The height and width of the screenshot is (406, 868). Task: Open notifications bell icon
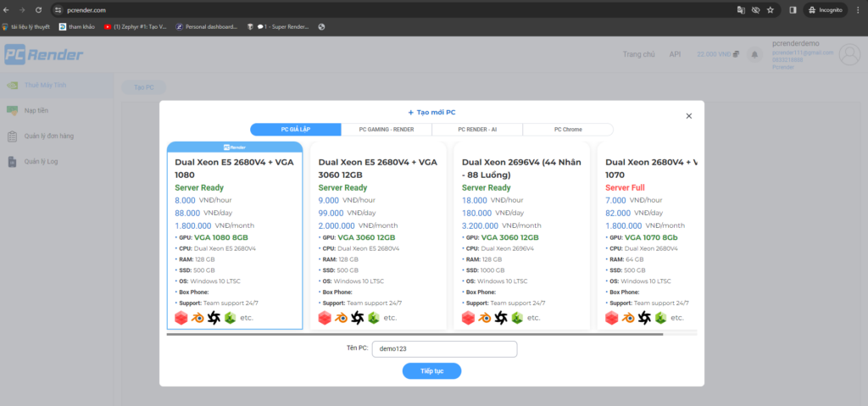pos(754,54)
